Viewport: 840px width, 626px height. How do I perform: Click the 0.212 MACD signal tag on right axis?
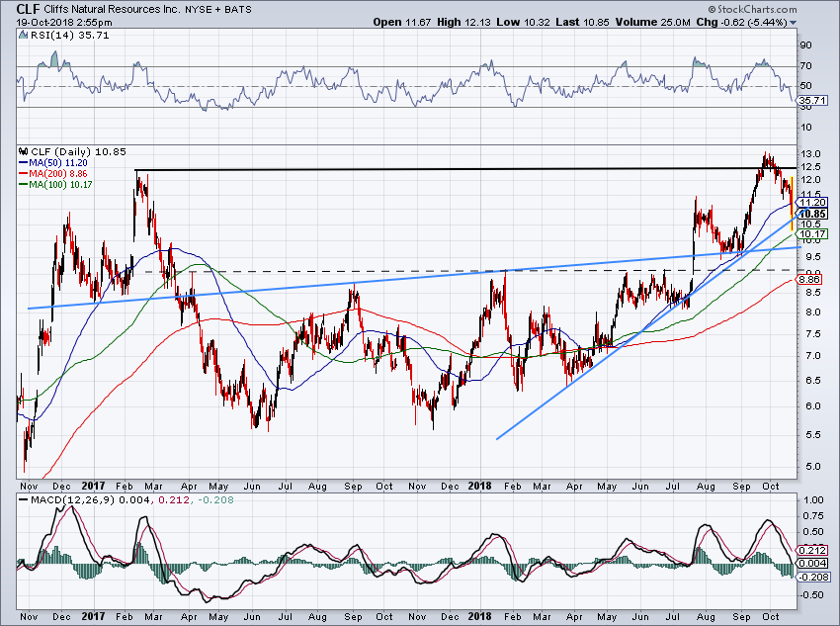tap(812, 551)
